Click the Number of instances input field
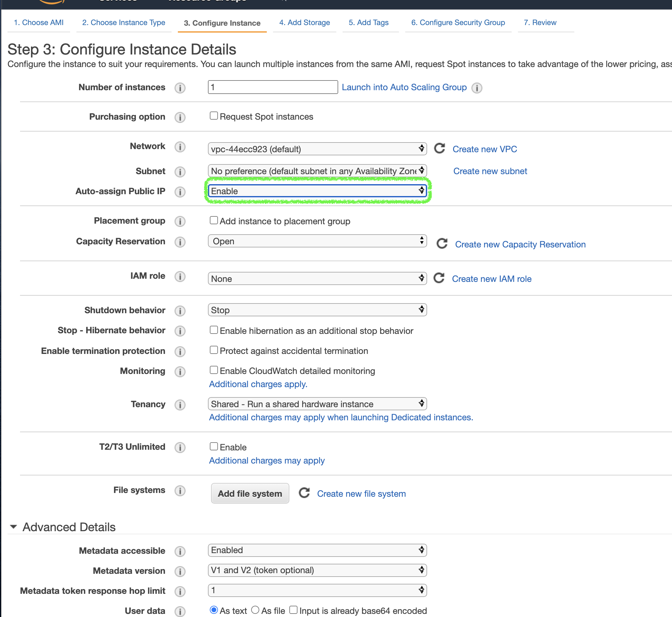Viewport: 672px width, 617px height. (272, 87)
